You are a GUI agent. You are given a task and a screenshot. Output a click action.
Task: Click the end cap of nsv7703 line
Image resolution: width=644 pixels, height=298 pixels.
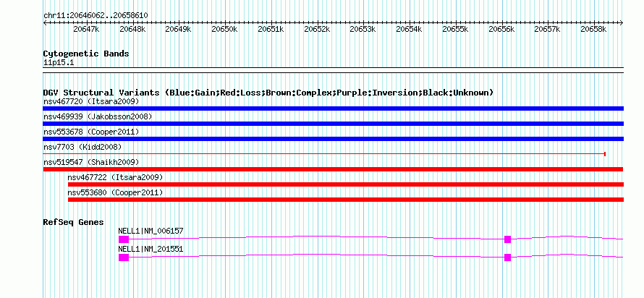(x=605, y=154)
